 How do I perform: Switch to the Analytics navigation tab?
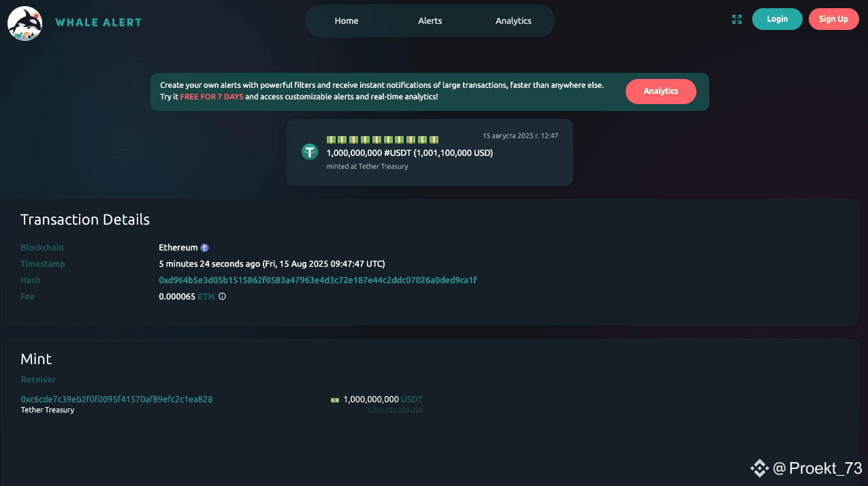click(513, 21)
